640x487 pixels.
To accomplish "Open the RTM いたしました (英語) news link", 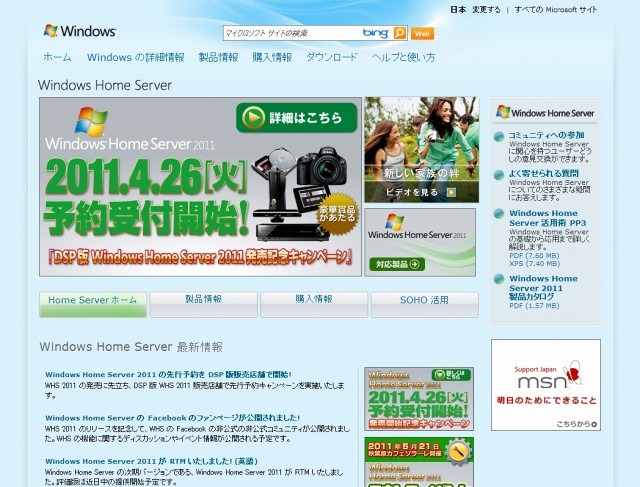I will pyautogui.click(x=151, y=461).
